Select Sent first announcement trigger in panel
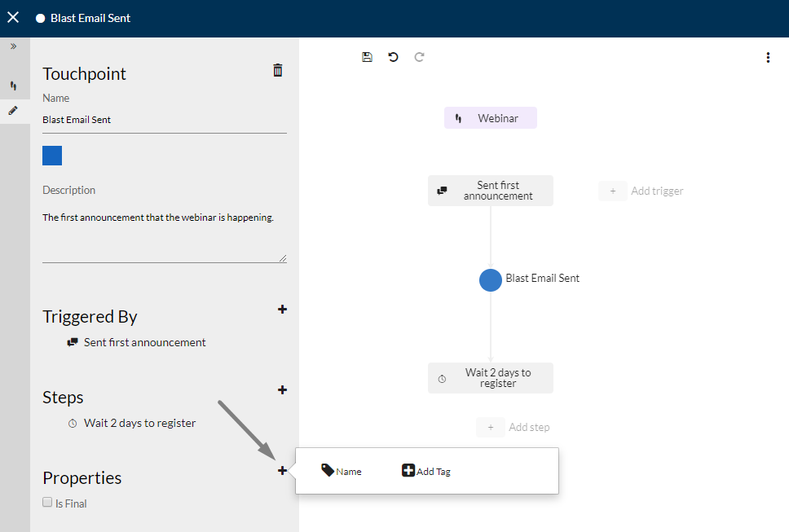This screenshot has height=532, width=789. coord(136,342)
